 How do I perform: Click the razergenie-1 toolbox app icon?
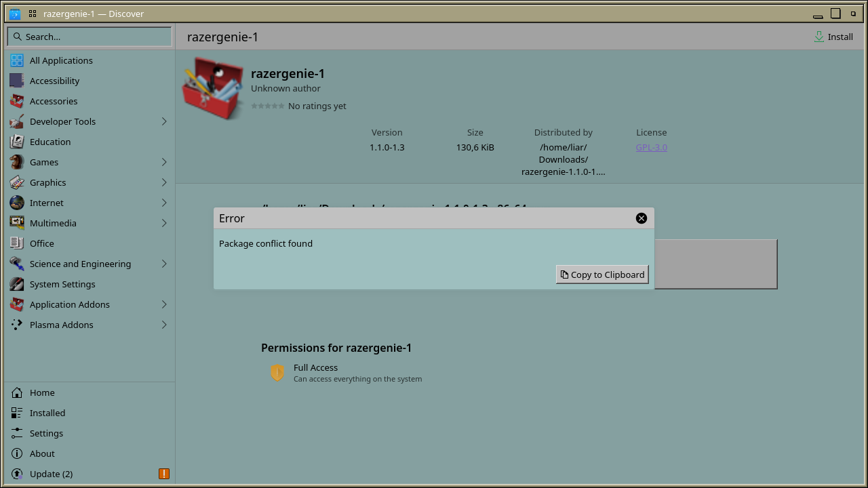point(213,89)
